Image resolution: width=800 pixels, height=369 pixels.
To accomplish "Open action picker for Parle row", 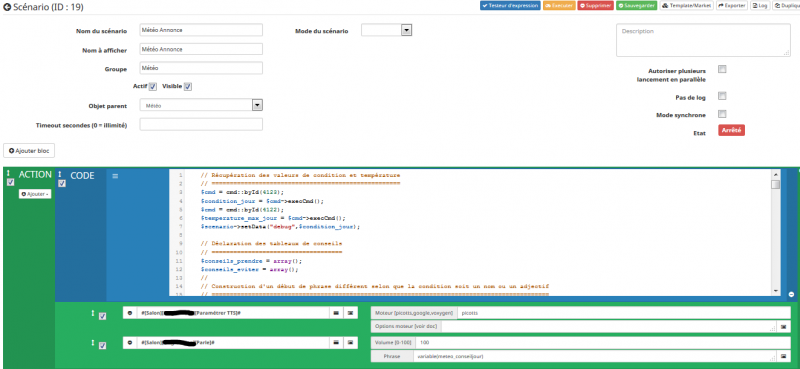I will tap(336, 342).
